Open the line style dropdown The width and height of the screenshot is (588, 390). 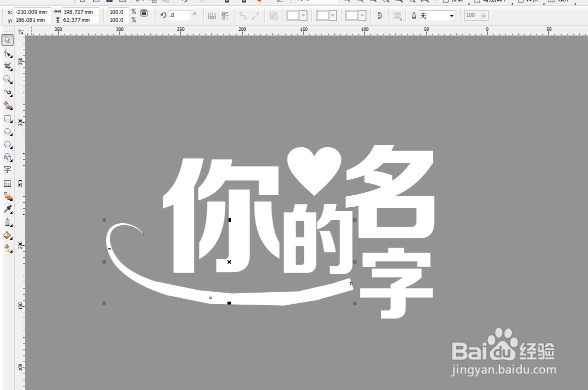click(332, 15)
